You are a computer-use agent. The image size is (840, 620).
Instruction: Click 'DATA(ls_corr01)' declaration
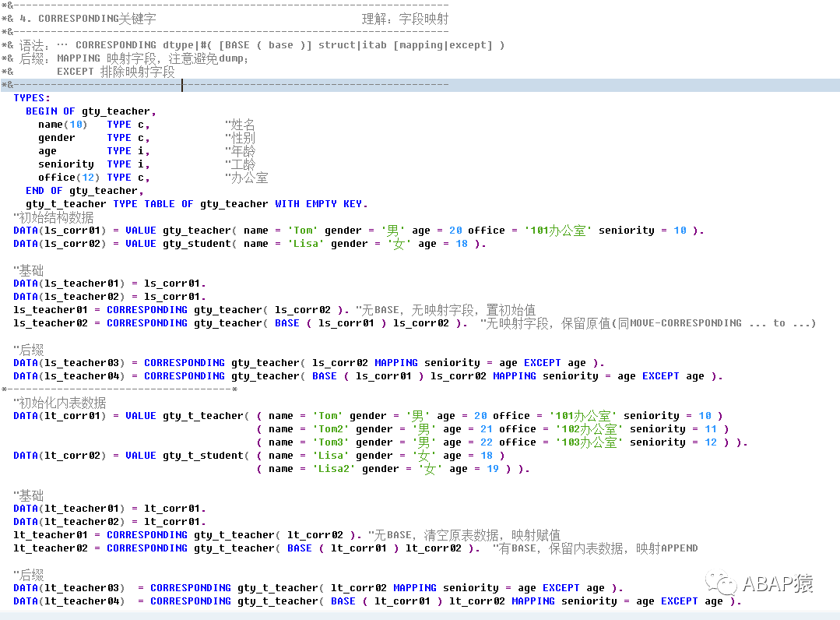pyautogui.click(x=59, y=231)
